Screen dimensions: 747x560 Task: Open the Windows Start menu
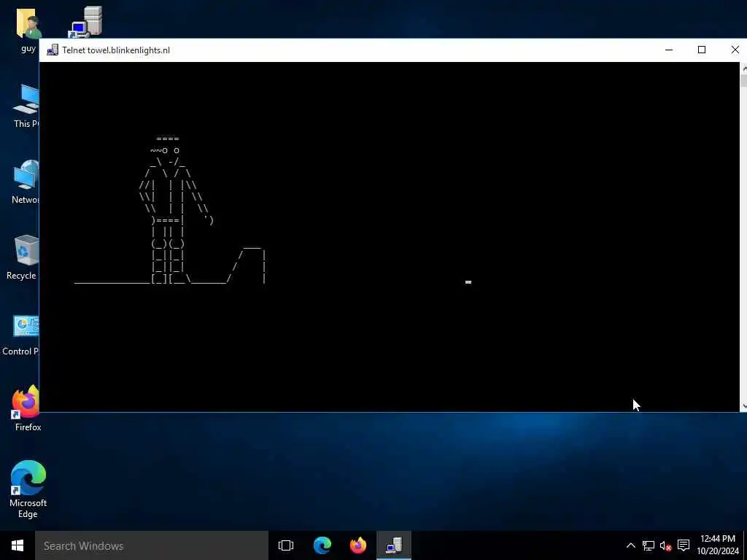18,545
